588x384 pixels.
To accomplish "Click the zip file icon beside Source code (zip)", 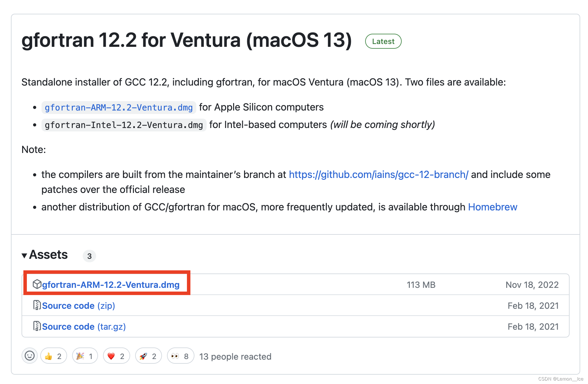I will tap(37, 305).
